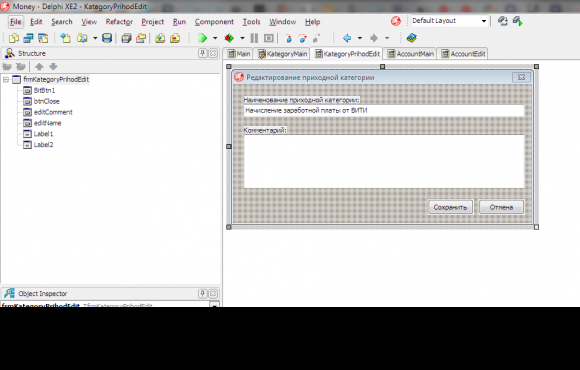Screen dimensions: 580x370
Task: Move selected component up in Structure
Action: point(39,67)
